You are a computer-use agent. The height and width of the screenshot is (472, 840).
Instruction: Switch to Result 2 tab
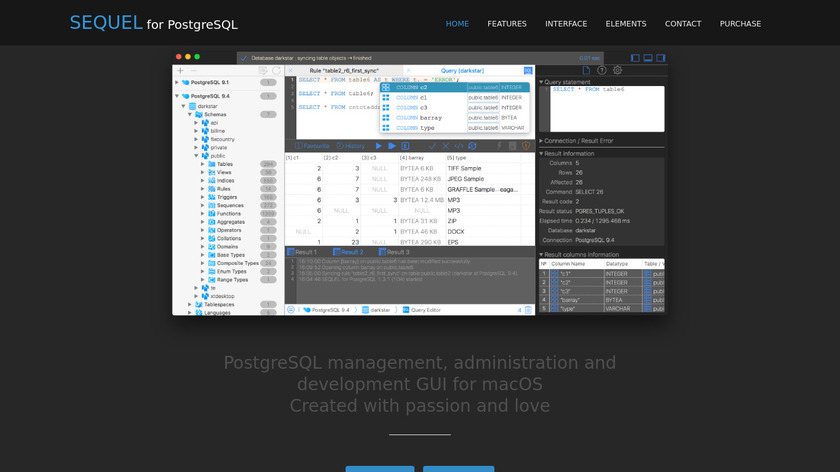pos(348,252)
